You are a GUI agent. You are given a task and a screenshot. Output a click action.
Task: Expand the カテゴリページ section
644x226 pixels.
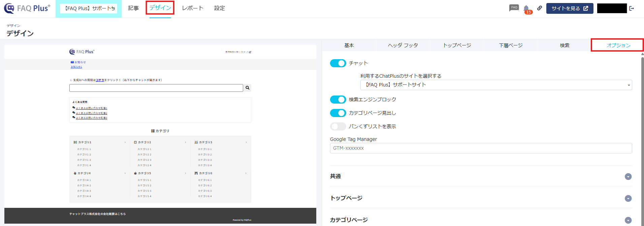coord(628,220)
